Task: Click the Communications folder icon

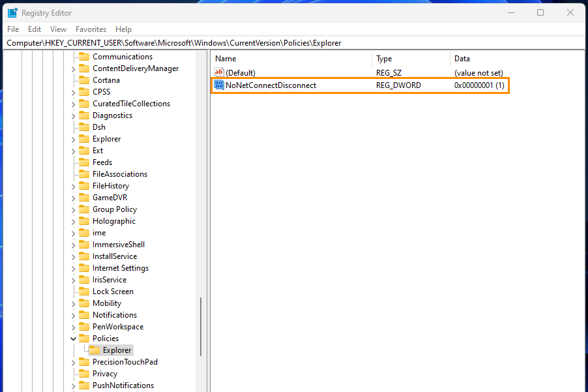Action: point(84,57)
